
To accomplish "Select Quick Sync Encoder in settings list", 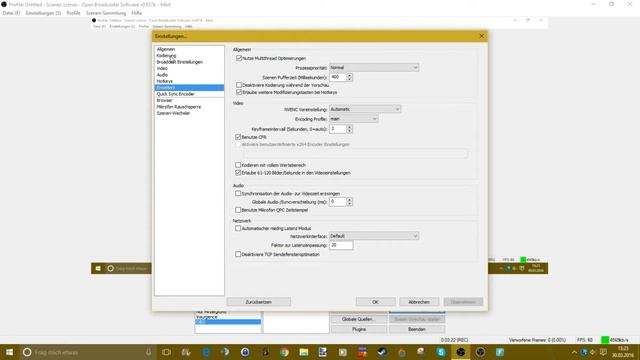I will click(x=176, y=94).
